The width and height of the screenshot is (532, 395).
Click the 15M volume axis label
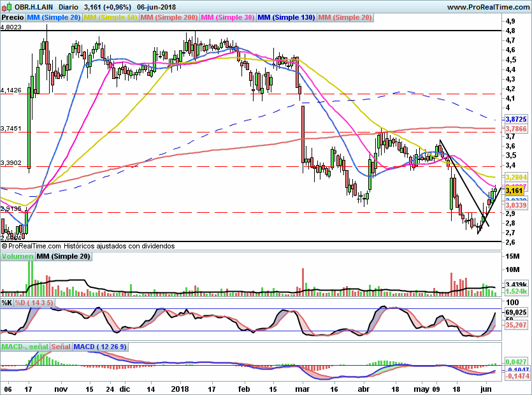[x=512, y=256]
